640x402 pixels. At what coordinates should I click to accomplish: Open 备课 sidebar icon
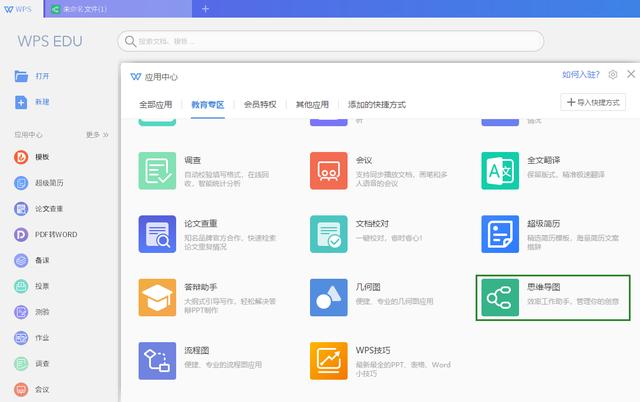click(x=21, y=260)
